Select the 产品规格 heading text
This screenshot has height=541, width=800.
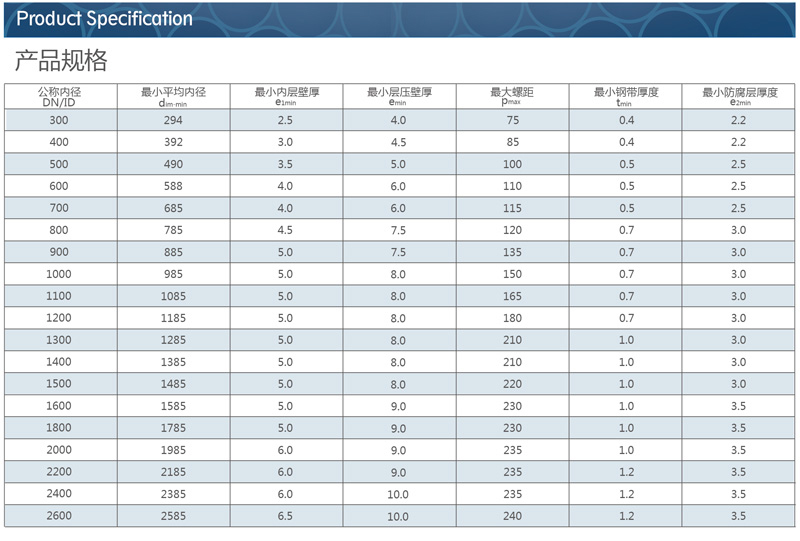pos(60,61)
